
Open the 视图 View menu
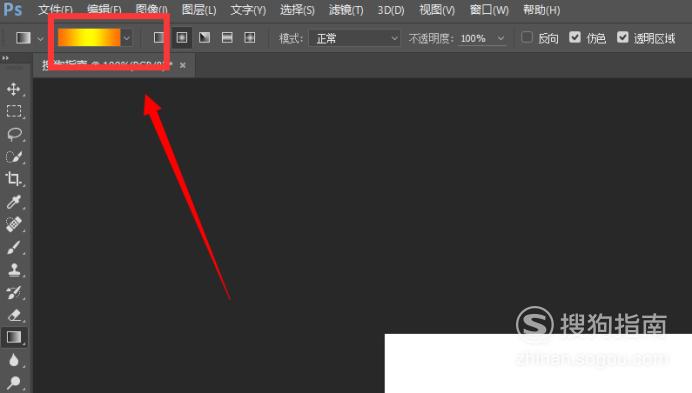[437, 10]
